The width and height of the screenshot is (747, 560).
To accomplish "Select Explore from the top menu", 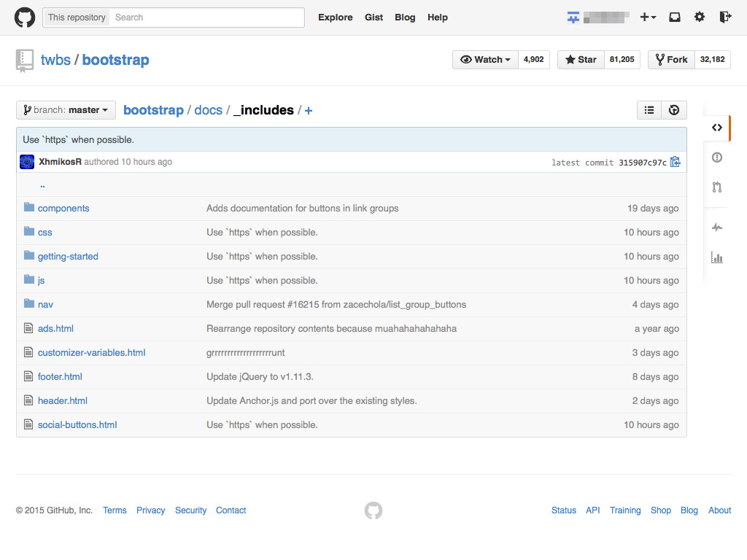I will (x=335, y=17).
